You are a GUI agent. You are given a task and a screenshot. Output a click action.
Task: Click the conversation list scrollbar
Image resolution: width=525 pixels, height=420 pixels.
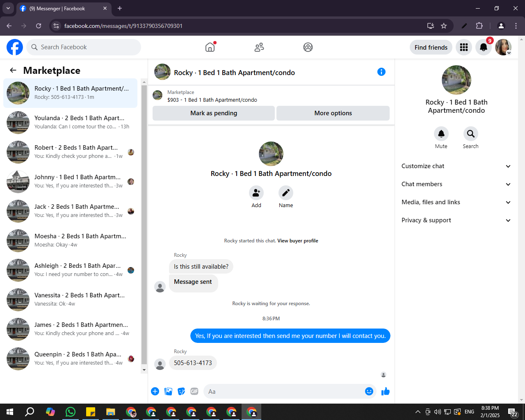[x=144, y=225]
